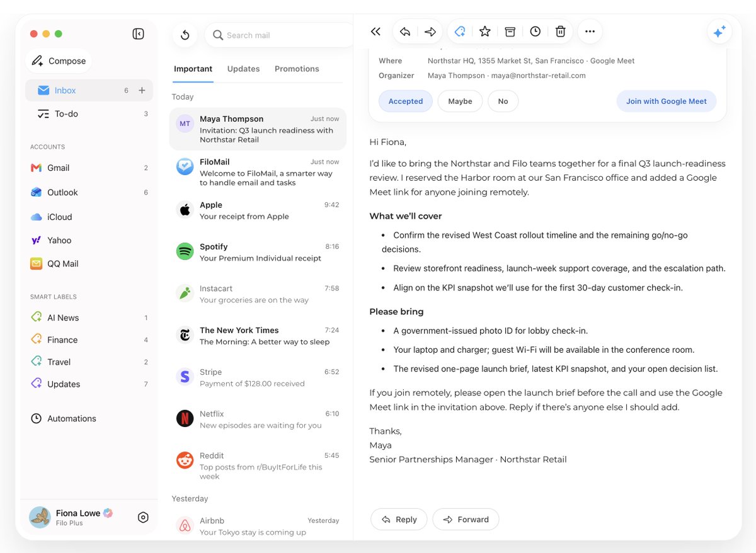The height and width of the screenshot is (553, 756).
Task: Open the Gmail account
Action: (88, 168)
